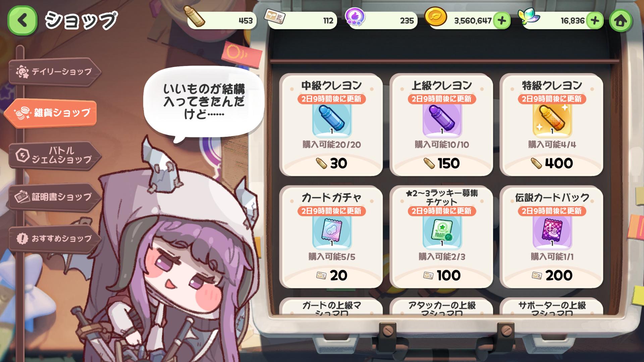Add more butterfly gems with plus button
The width and height of the screenshot is (644, 362).
595,21
